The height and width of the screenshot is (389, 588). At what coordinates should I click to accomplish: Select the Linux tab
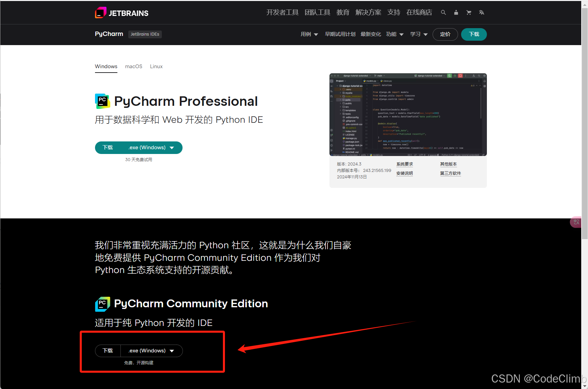coord(156,66)
